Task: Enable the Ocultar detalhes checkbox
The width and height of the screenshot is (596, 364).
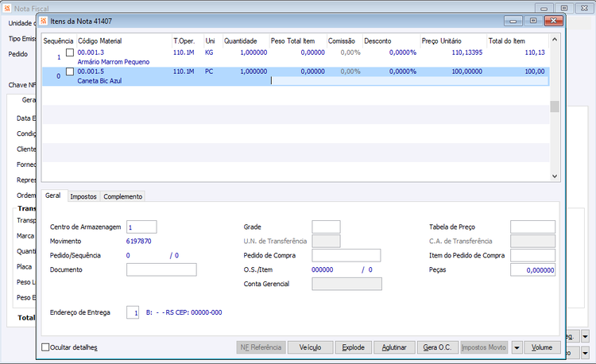Action: 45,347
